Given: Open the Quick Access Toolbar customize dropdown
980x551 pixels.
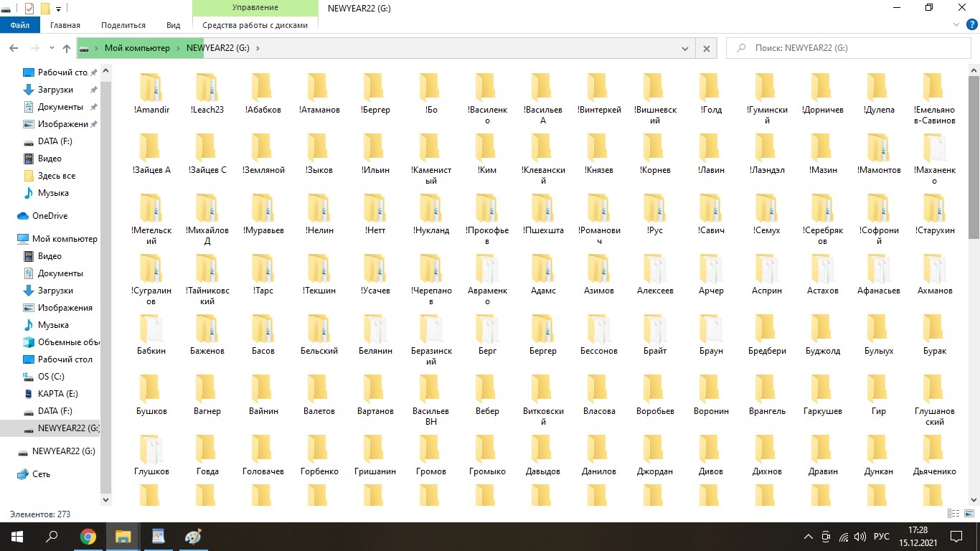Looking at the screenshot, I should point(59,9).
